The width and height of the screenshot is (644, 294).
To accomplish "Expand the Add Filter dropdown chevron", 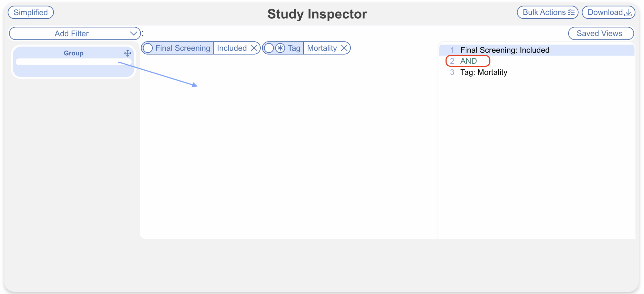I will (133, 33).
